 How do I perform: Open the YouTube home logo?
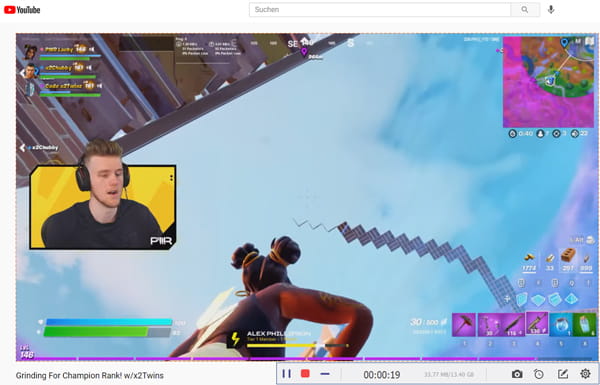tap(22, 10)
